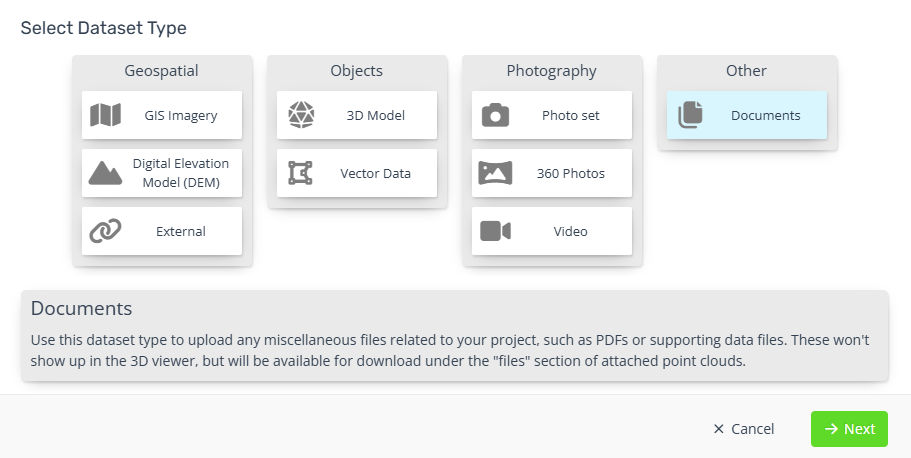Select the highlighted Documents label
Viewport: 911px width, 458px height.
click(x=766, y=115)
